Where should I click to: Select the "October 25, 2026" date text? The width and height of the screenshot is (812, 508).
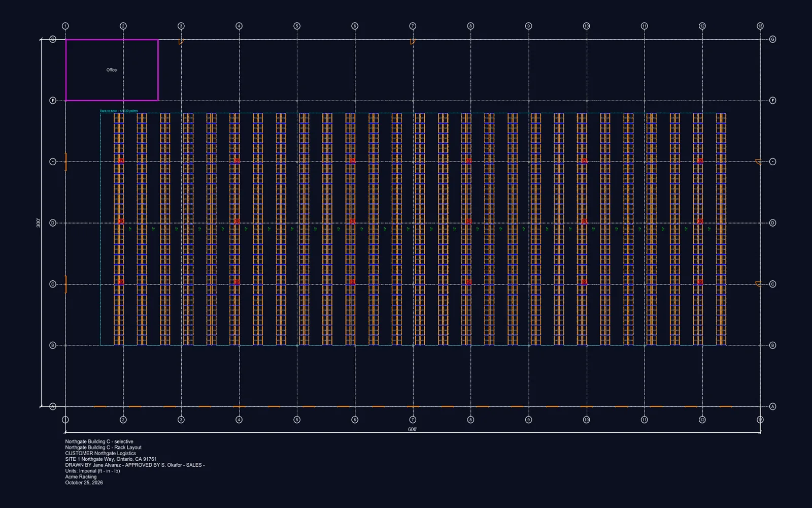(x=84, y=483)
